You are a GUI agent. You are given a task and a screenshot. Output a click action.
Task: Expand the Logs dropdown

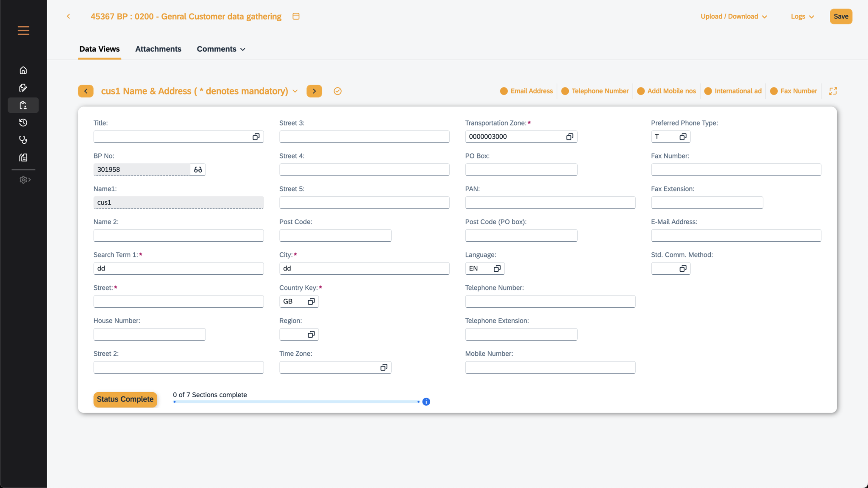pyautogui.click(x=801, y=16)
